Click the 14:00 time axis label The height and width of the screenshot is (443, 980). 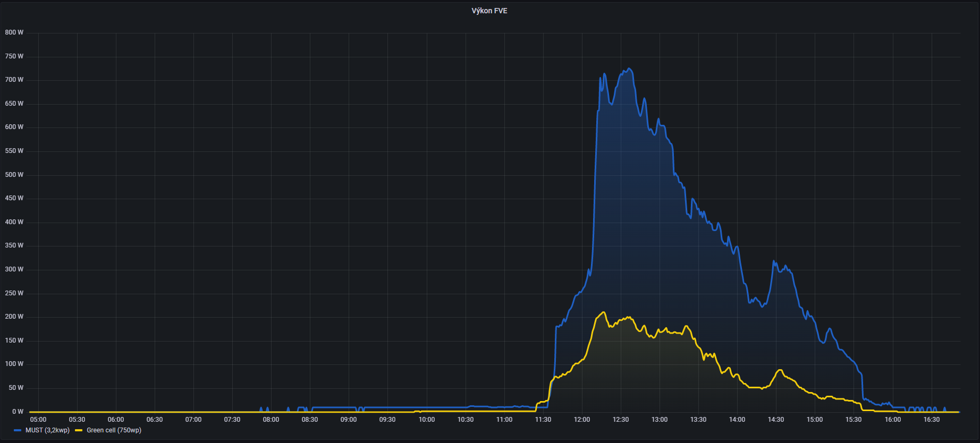(x=737, y=420)
